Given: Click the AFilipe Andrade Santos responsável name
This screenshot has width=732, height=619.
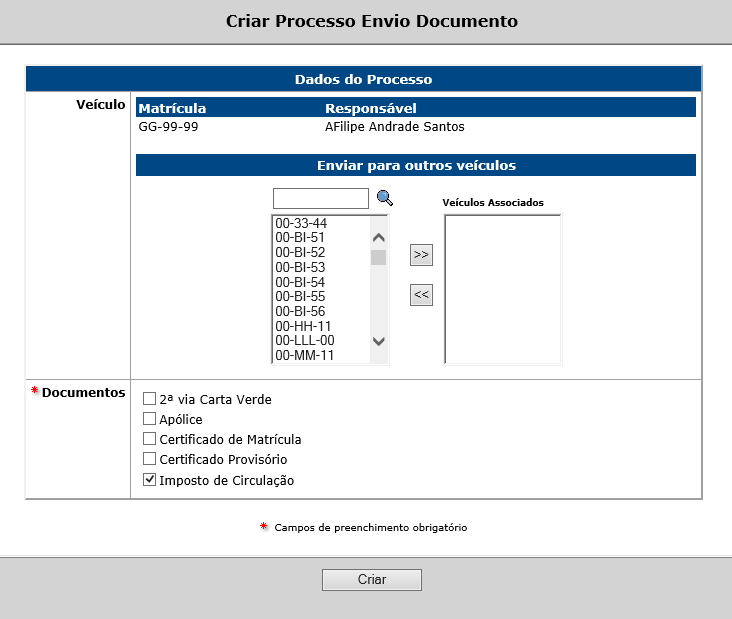Looking at the screenshot, I should pos(394,127).
